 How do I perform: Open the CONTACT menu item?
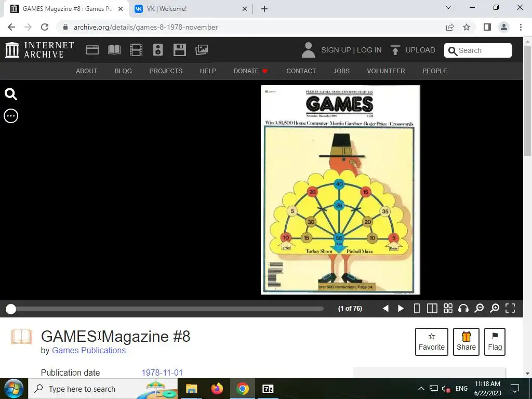(x=301, y=71)
